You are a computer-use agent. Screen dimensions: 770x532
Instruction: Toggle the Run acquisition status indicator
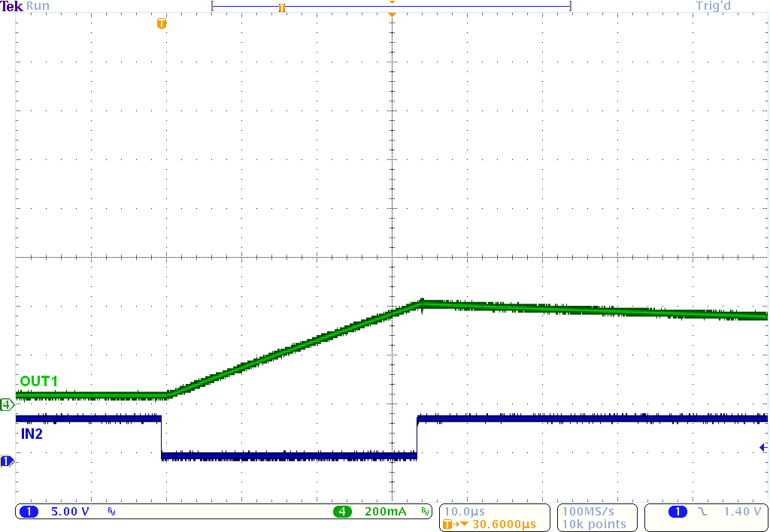36,6
